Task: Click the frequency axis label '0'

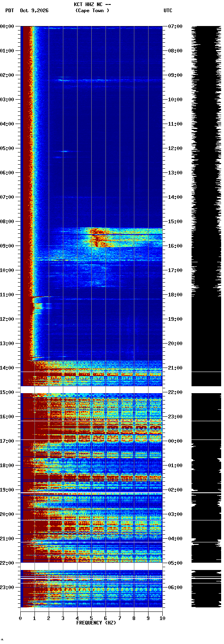Action: point(20,618)
